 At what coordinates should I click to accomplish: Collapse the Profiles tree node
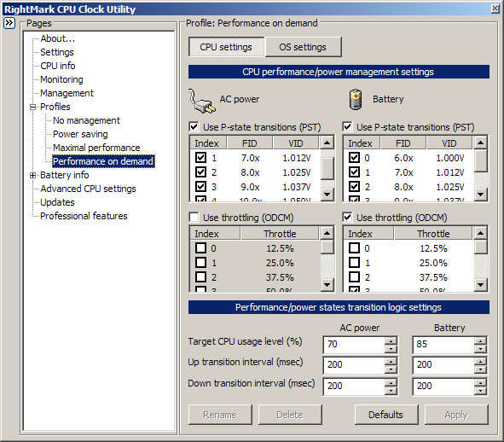click(x=32, y=107)
